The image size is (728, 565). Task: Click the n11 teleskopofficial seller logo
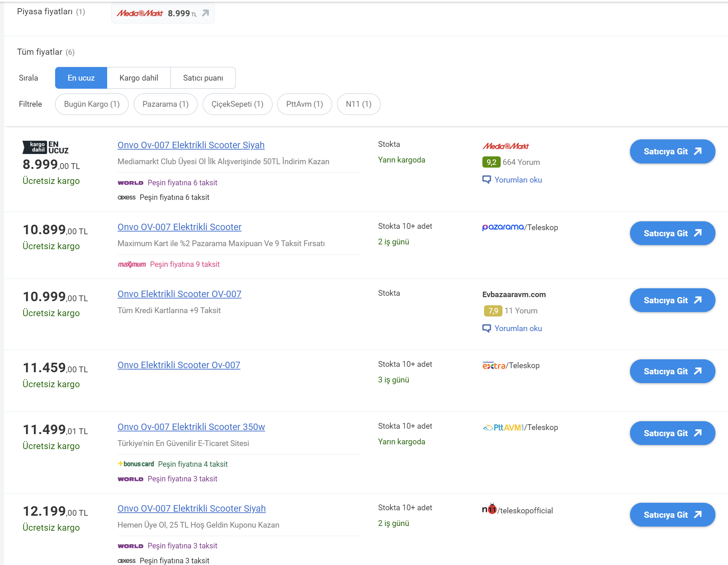point(490,509)
